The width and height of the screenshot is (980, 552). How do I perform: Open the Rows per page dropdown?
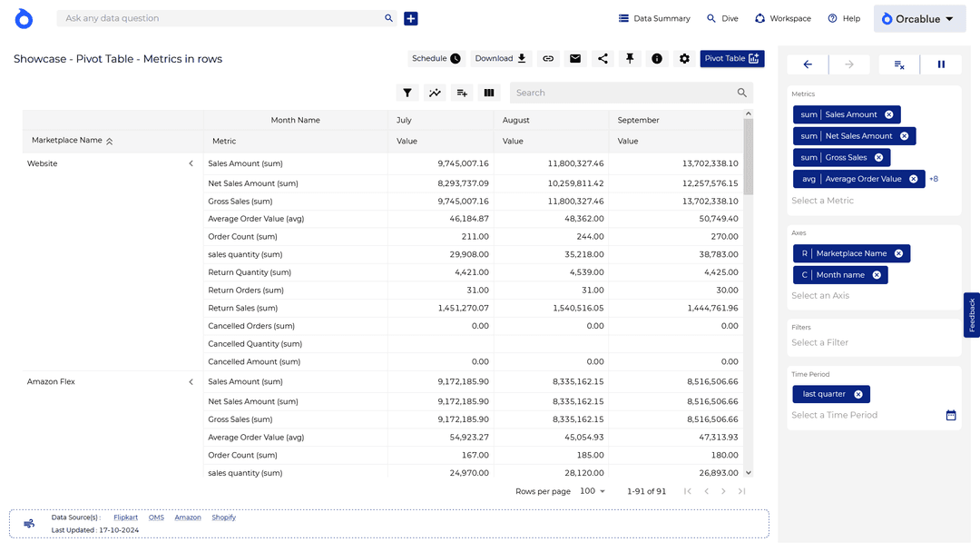pos(593,490)
